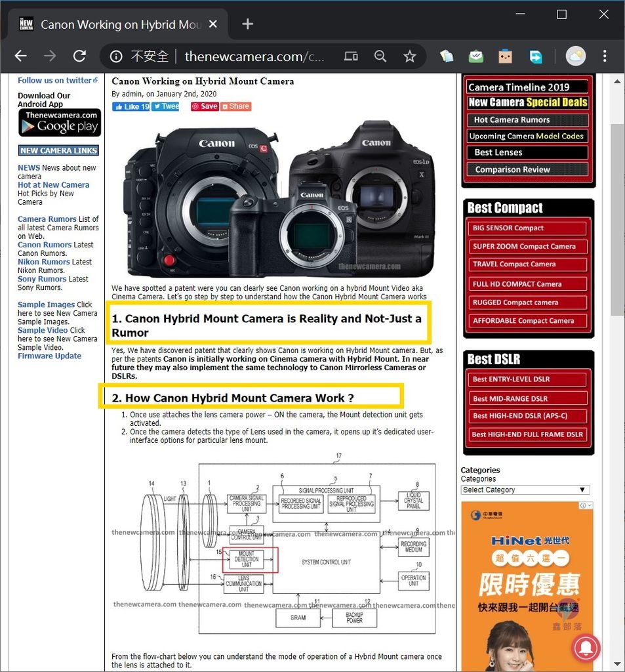Screen dimensions: 625x672
Task: Reload the current page
Action: pyautogui.click(x=79, y=56)
